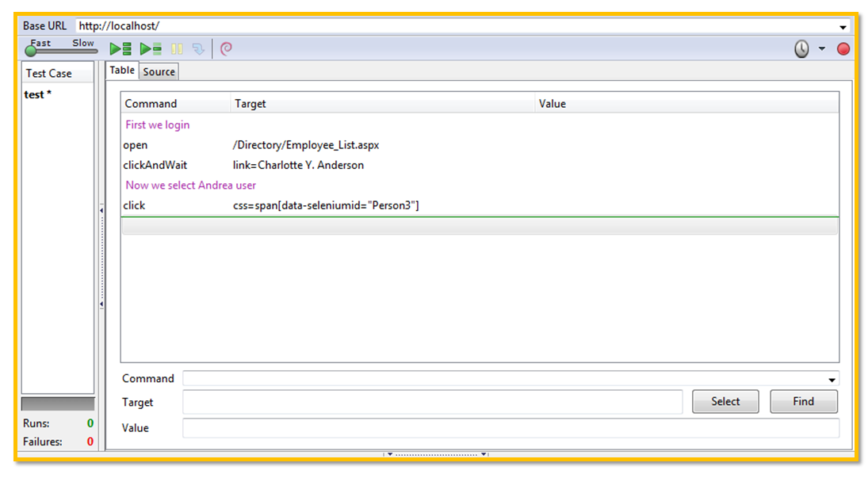Focus the Value input field
Image resolution: width=868 pixels, height=478 pixels.
coord(510,428)
